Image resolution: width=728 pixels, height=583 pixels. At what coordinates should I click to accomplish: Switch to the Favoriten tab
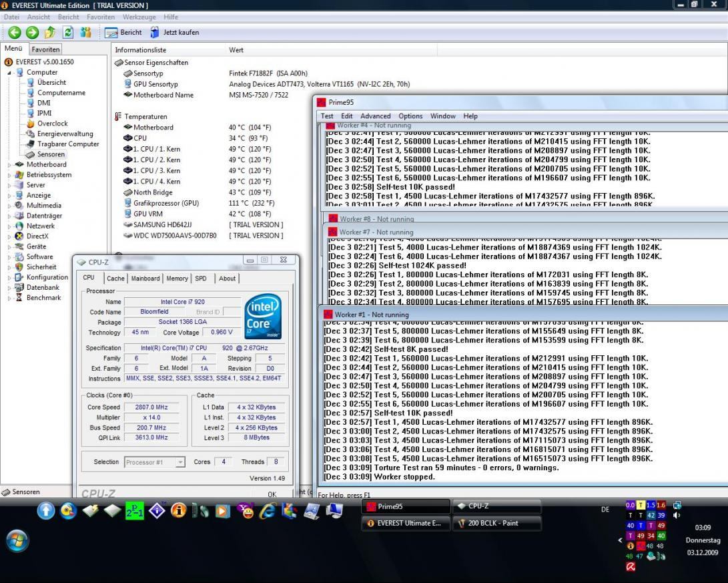pos(45,49)
